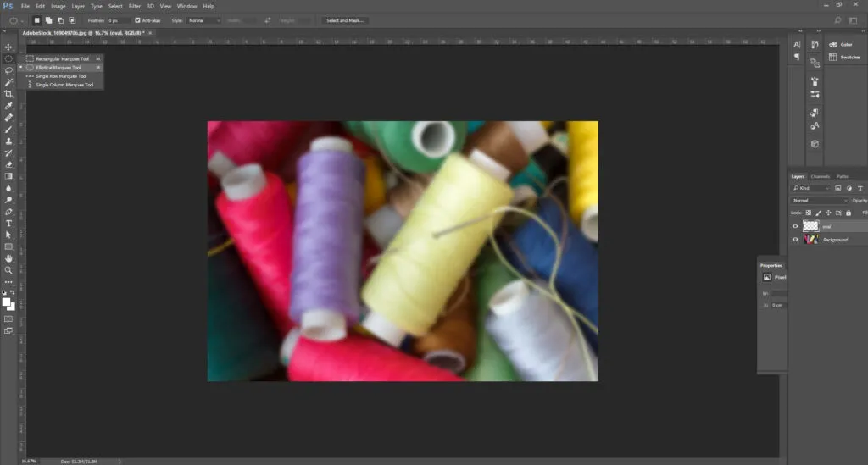Click the oval layer thumbnail
This screenshot has height=465, width=868.
point(810,226)
